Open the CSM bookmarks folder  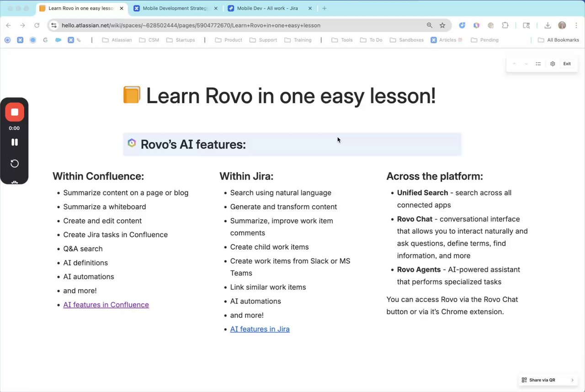click(x=149, y=40)
